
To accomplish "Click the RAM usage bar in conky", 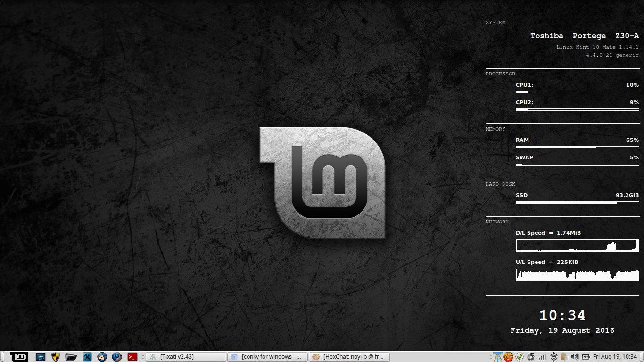I will click(578, 148).
